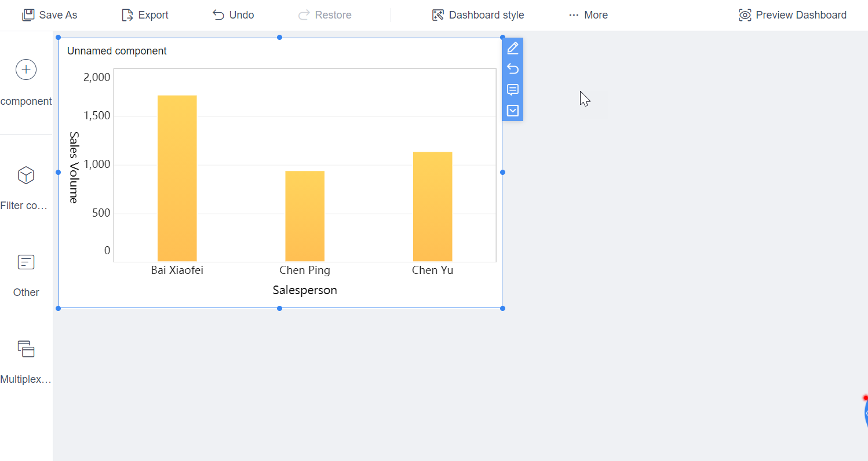Click the Chen Ping bar
The image size is (868, 461).
click(x=305, y=216)
